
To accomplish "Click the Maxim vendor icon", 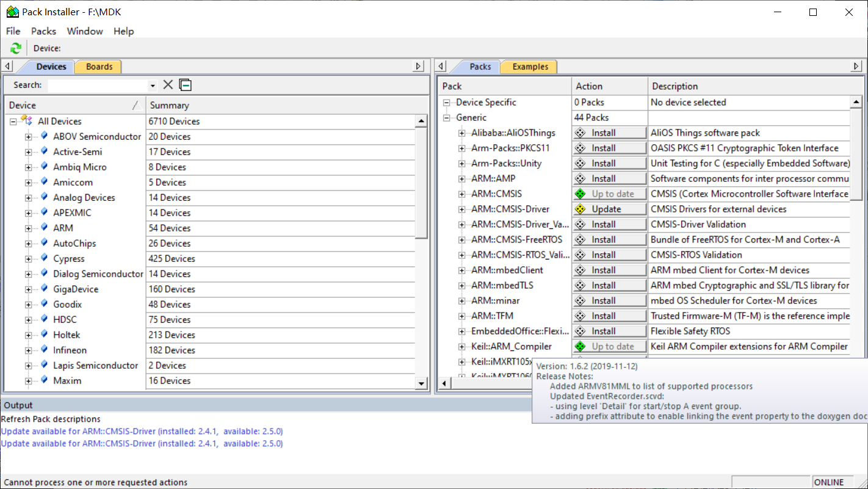I will point(44,380).
